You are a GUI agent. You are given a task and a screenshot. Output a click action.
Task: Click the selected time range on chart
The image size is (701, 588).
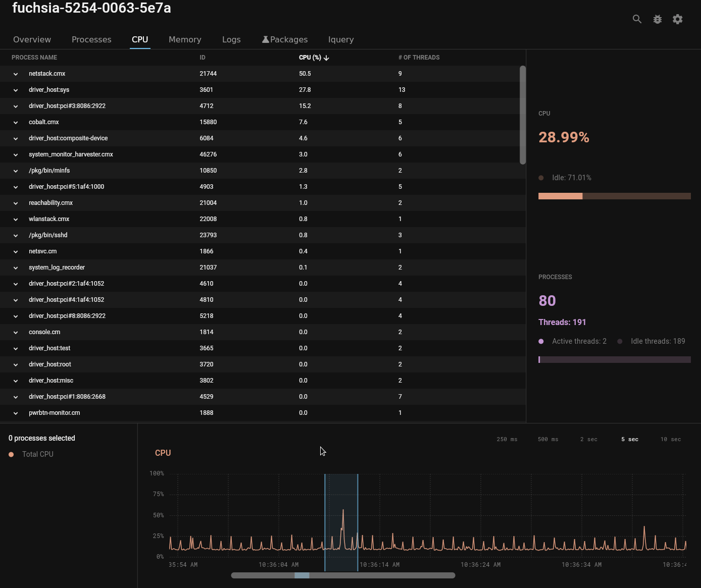(341, 522)
